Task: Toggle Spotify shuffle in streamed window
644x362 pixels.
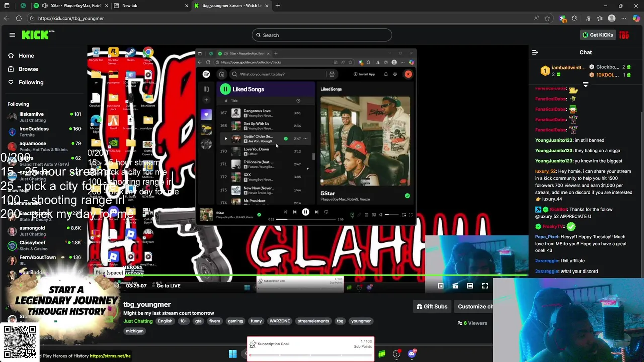Action: click(285, 212)
